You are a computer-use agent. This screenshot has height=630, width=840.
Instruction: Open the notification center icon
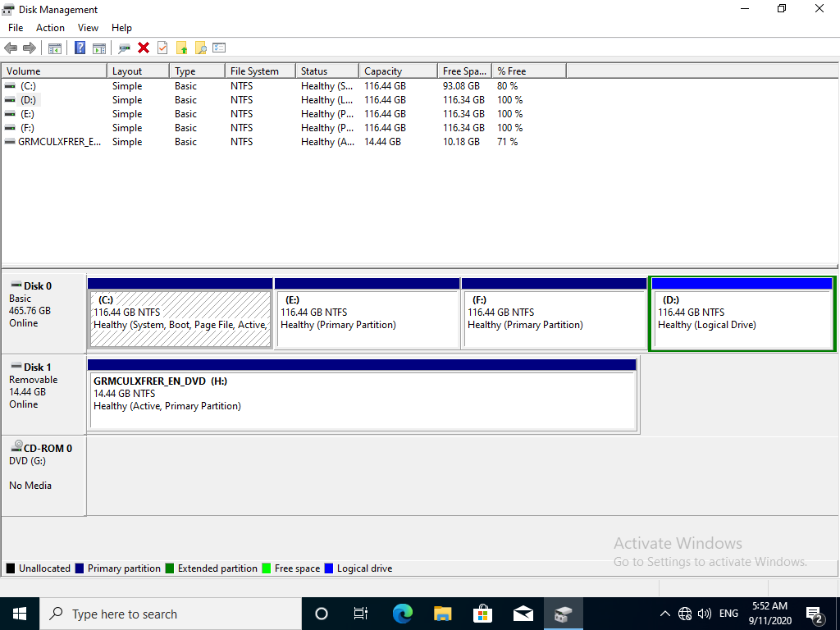815,614
